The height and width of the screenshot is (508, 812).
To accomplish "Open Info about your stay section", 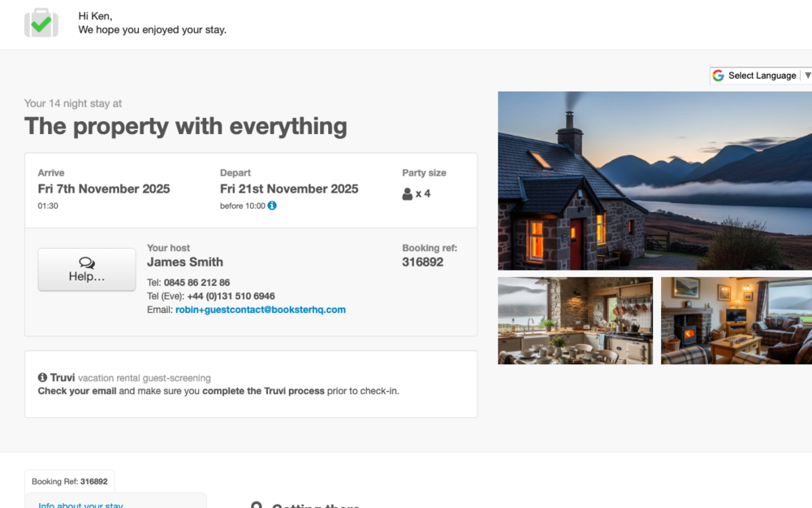I will coord(80,505).
